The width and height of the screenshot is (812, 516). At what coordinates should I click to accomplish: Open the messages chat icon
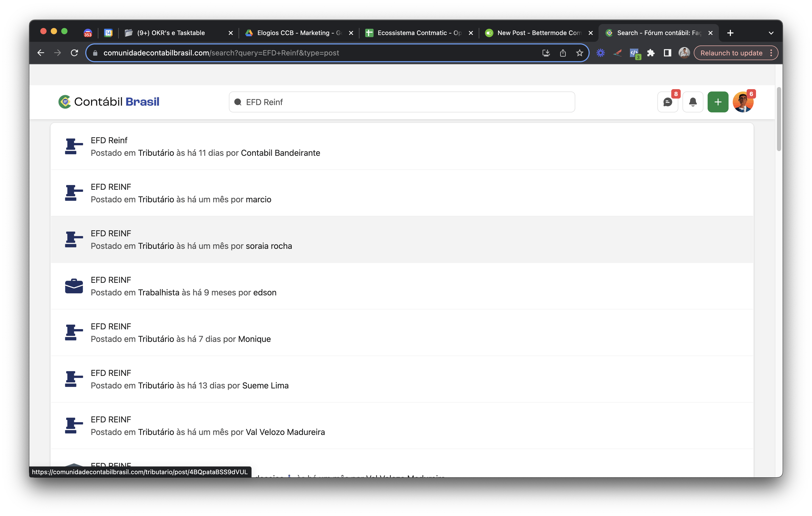click(667, 102)
